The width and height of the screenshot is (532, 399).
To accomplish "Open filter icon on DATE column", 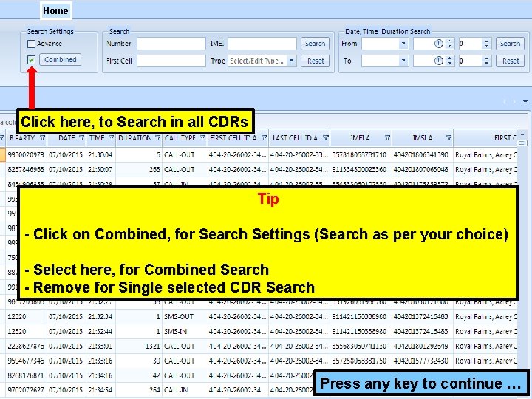I will (x=82, y=138).
